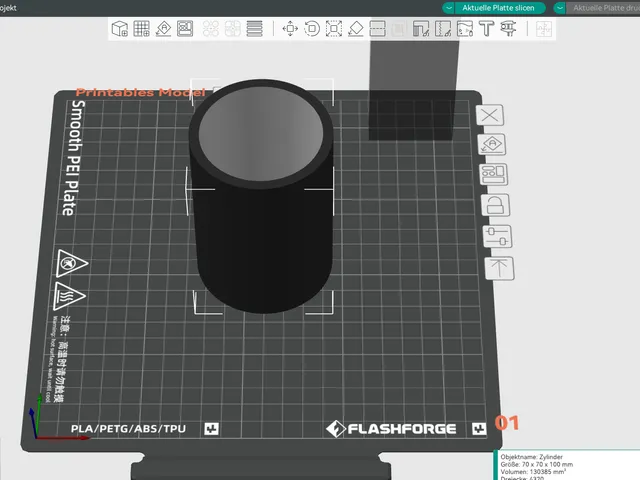Toggle the plate lock icon

[496, 205]
